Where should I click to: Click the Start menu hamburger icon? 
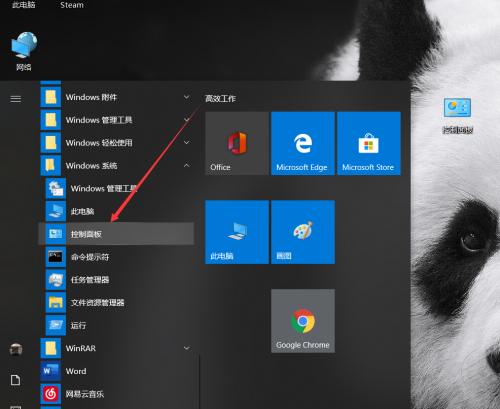[16, 99]
